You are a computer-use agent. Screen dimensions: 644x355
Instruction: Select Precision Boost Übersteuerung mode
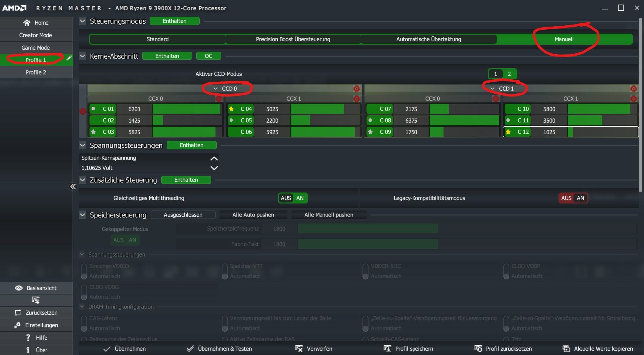tap(293, 39)
